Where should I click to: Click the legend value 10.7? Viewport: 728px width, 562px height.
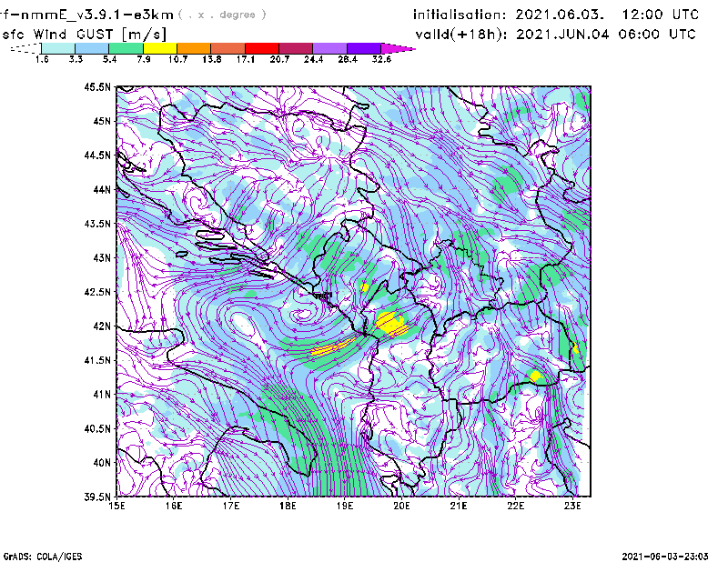[177, 59]
